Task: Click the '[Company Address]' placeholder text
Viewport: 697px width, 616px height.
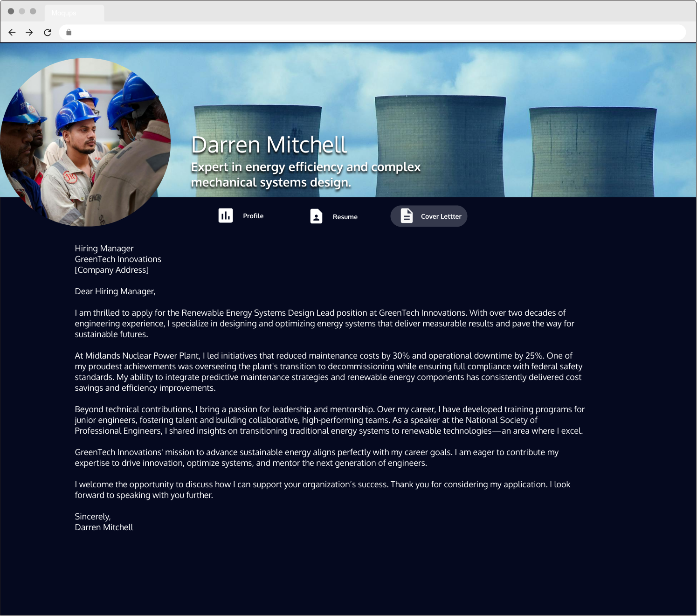Action: (x=112, y=270)
